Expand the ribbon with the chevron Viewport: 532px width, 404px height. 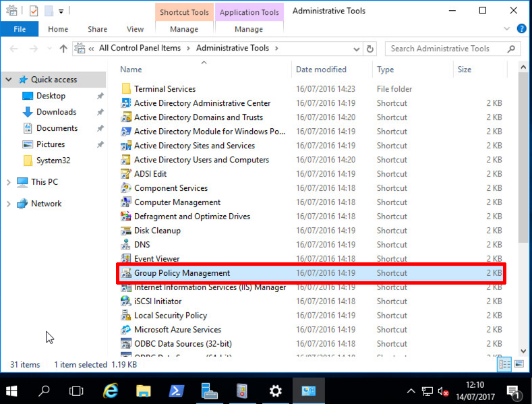coord(507,29)
